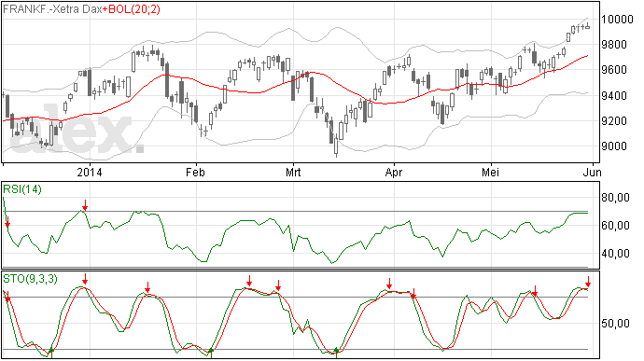Click the 9000 price axis label
644x361 pixels.
tap(614, 146)
